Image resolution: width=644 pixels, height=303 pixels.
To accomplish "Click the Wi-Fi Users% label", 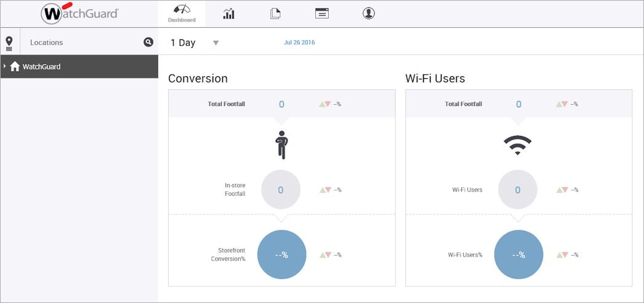I will click(465, 254).
